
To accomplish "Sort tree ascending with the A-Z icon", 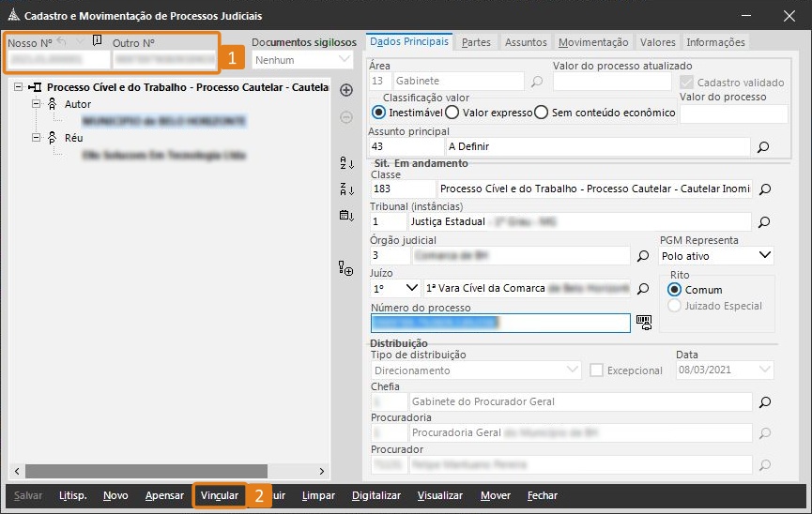I will [345, 163].
